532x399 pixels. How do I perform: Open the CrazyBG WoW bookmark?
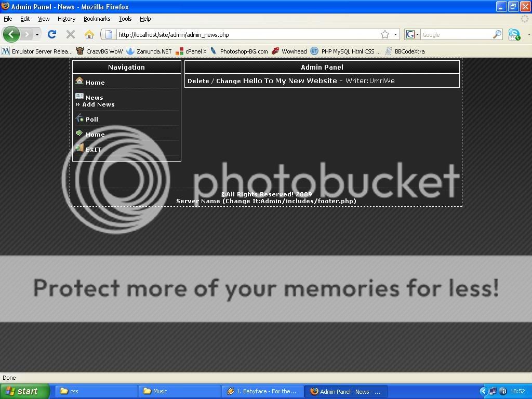(x=99, y=51)
